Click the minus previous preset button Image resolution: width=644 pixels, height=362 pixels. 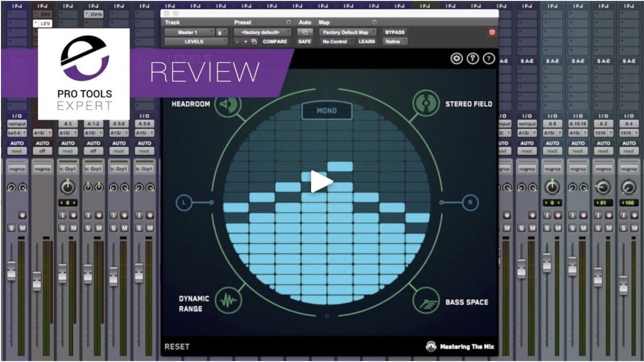point(238,42)
